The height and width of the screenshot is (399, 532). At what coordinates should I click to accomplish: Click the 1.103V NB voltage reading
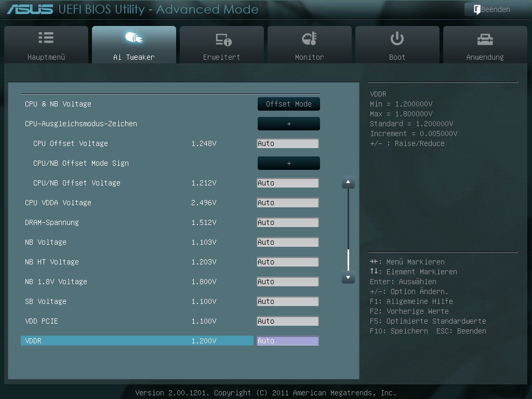click(204, 242)
